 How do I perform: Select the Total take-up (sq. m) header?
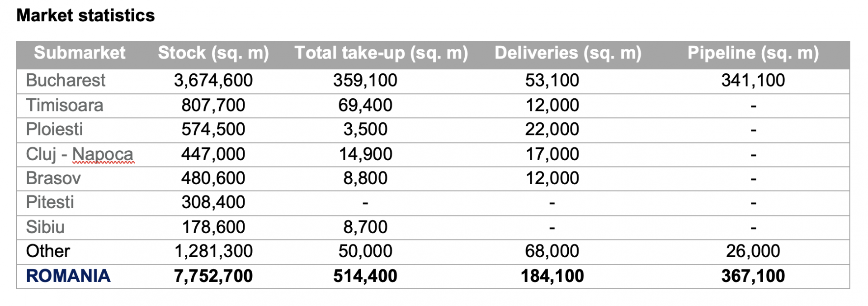(381, 53)
